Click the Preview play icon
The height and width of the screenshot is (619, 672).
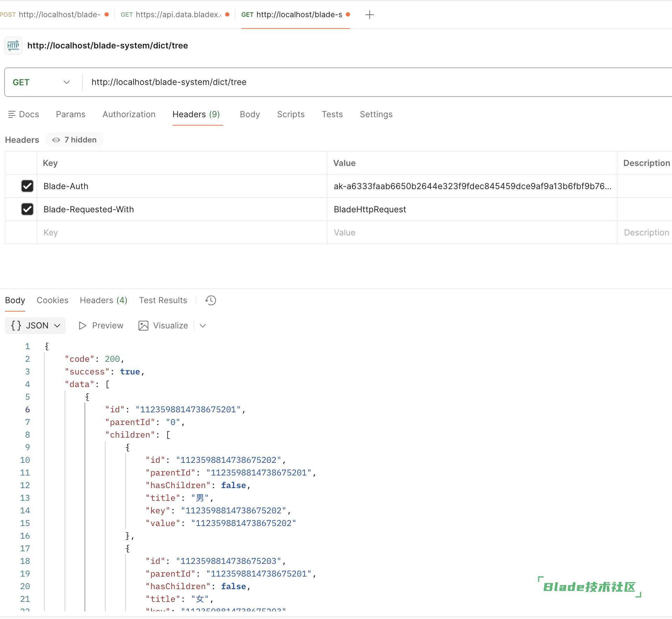click(x=82, y=326)
